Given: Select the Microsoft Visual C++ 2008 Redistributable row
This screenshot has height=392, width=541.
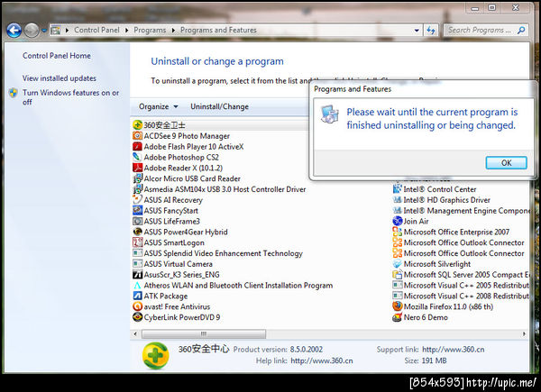Looking at the screenshot, I should pos(461,296).
